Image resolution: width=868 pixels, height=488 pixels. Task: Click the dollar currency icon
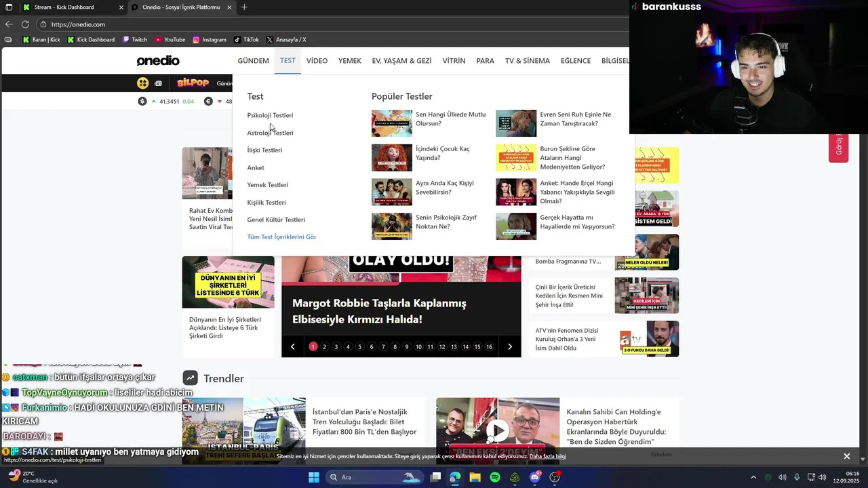(x=142, y=101)
